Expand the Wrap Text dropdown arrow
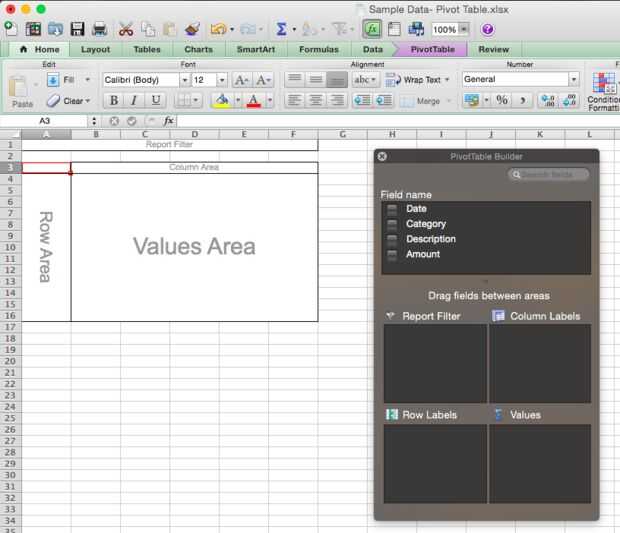Image resolution: width=620 pixels, height=533 pixels. (x=447, y=80)
